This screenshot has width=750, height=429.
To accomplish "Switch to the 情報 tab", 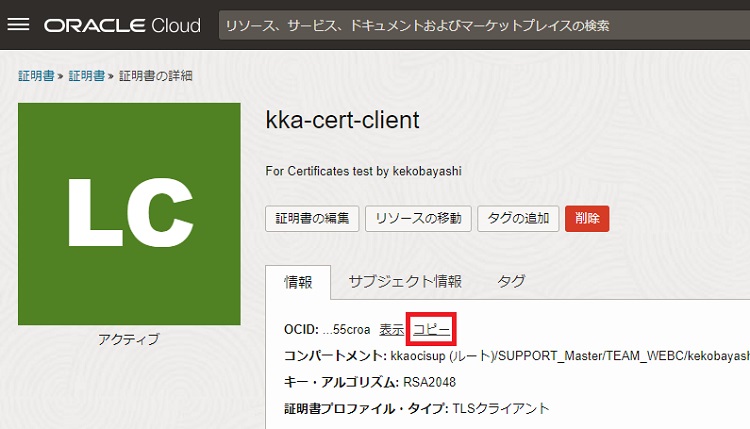I will point(299,281).
